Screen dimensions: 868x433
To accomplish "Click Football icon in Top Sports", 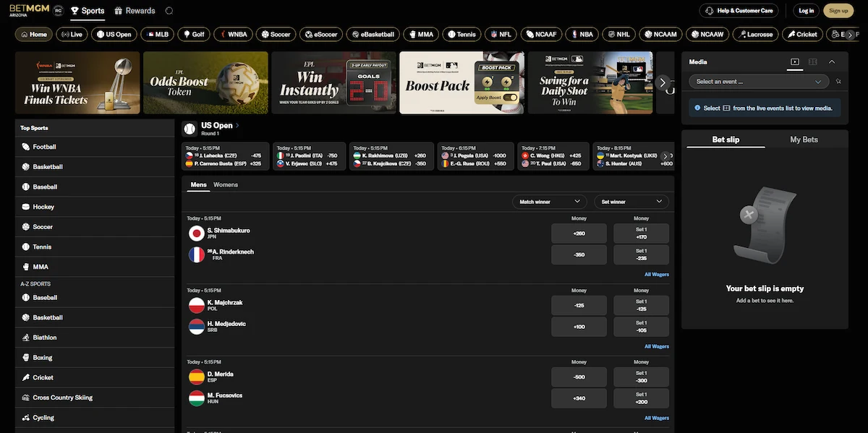I will coord(25,147).
